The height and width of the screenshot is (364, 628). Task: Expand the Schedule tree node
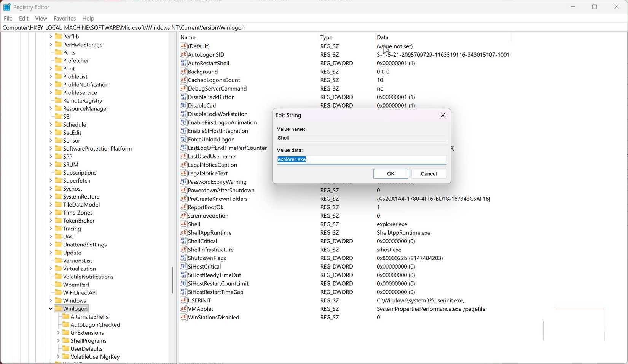[51, 124]
